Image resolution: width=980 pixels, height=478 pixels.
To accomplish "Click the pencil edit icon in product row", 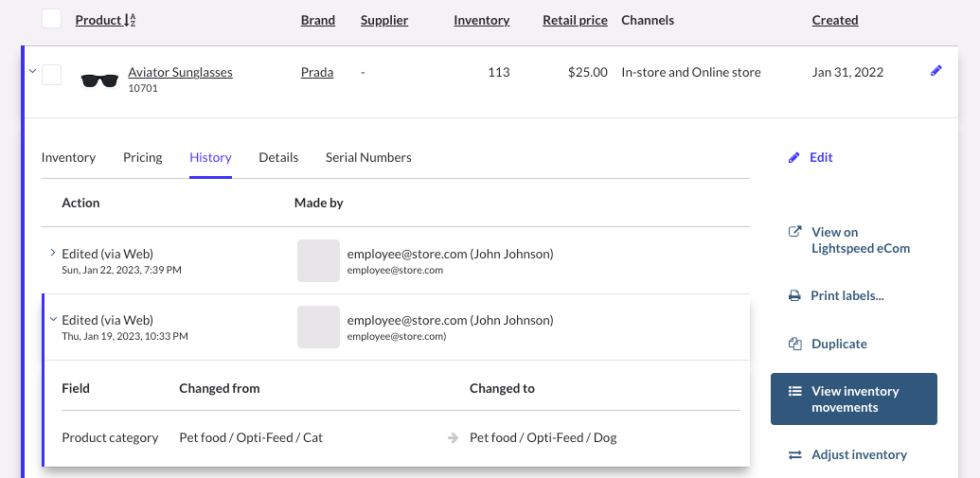I will (x=936, y=71).
